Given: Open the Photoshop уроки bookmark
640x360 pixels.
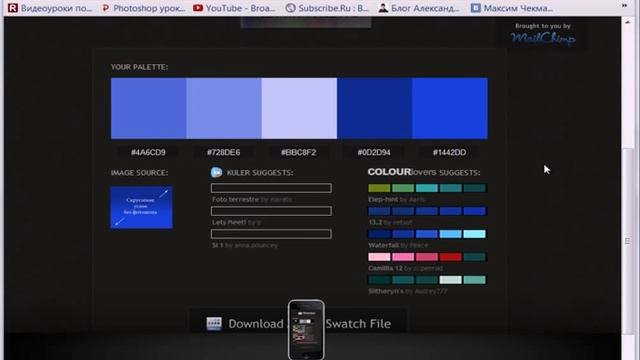Looking at the screenshot, I should coord(143,8).
